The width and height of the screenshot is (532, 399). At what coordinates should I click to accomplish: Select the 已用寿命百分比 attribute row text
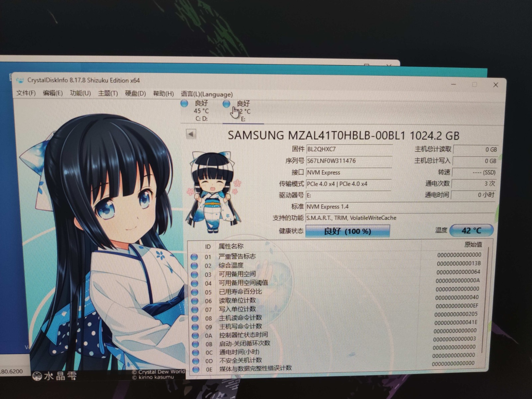240,292
